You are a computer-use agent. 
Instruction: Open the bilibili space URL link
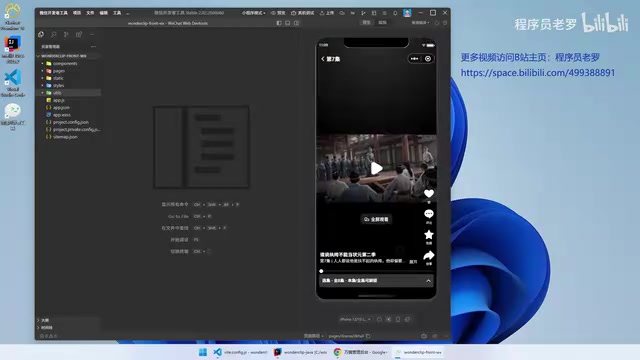coord(538,73)
